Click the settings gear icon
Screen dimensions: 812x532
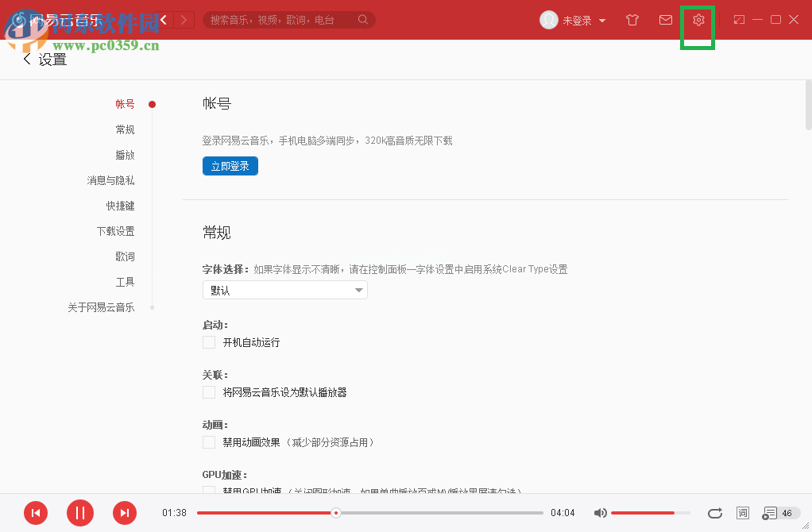698,20
